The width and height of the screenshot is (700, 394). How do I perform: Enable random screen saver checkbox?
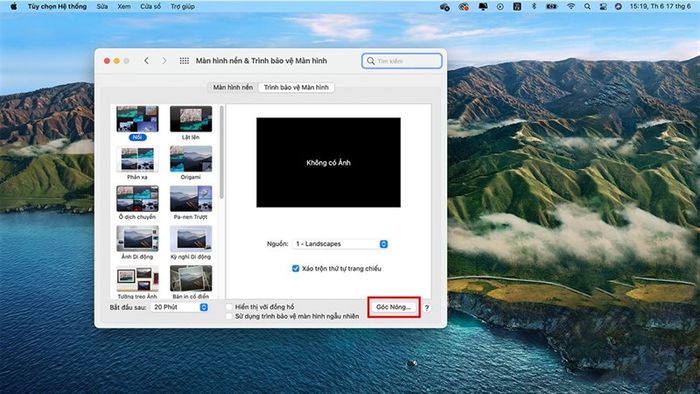[229, 316]
